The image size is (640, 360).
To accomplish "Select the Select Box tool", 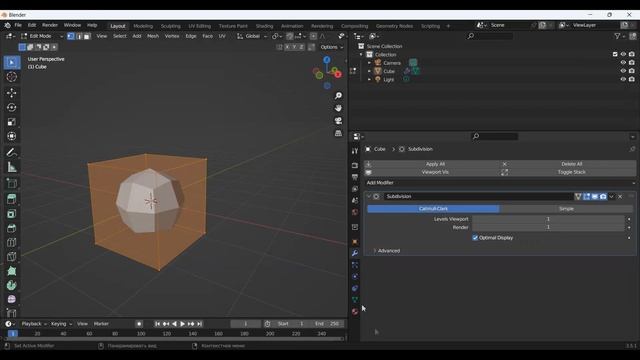I will tap(11, 62).
